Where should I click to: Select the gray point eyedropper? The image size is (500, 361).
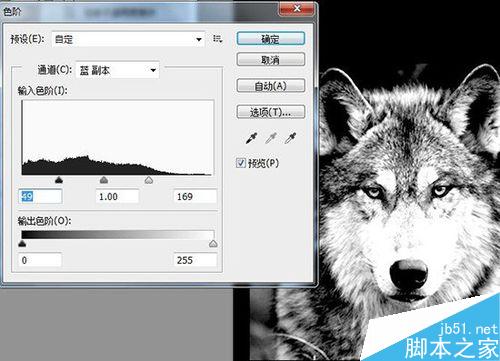(x=271, y=138)
